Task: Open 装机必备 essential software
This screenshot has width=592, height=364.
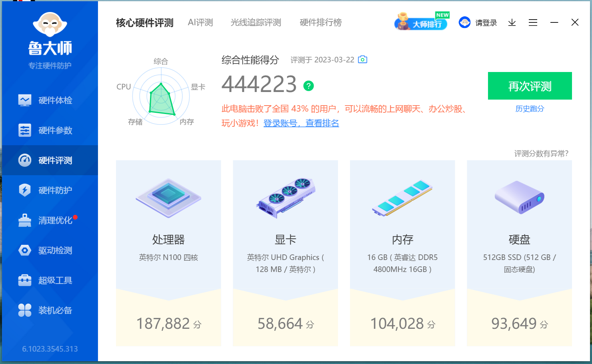Action: pos(50,310)
